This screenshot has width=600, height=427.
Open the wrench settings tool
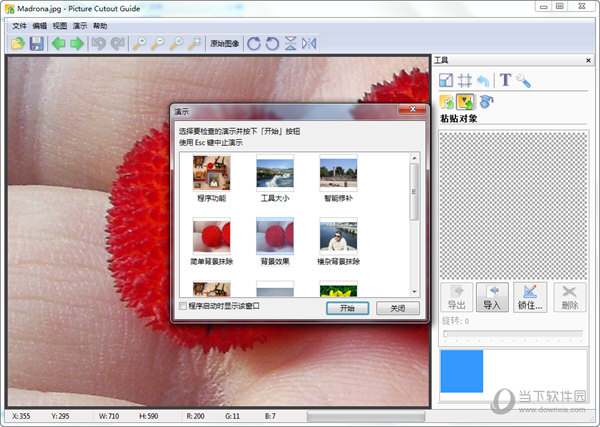point(523,80)
